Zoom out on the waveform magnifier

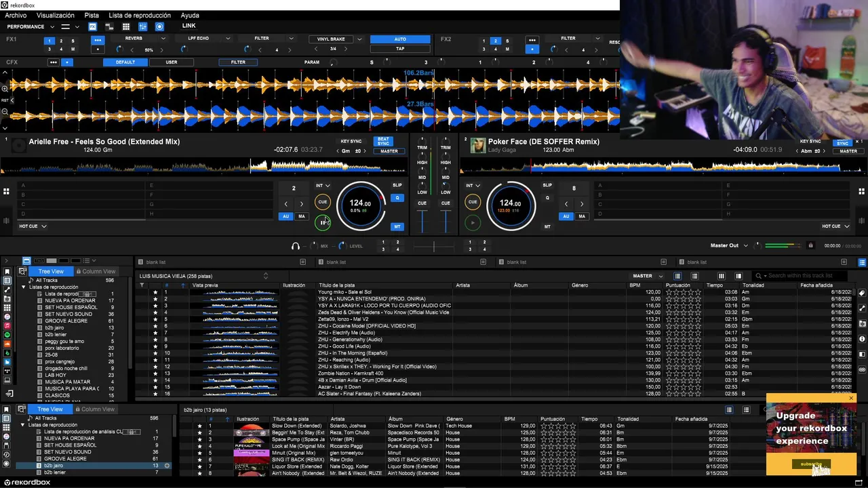5,111
